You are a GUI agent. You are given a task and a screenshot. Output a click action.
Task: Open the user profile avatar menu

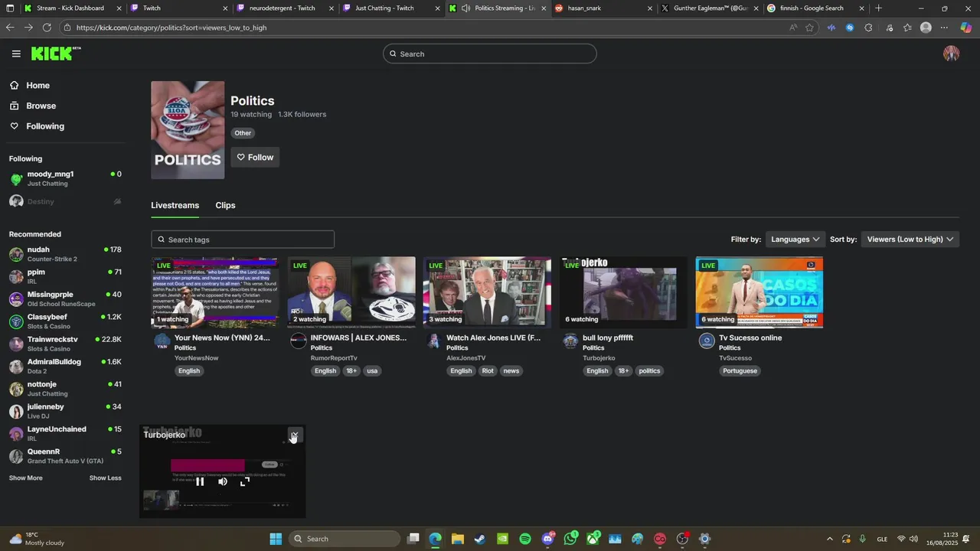click(x=952, y=54)
